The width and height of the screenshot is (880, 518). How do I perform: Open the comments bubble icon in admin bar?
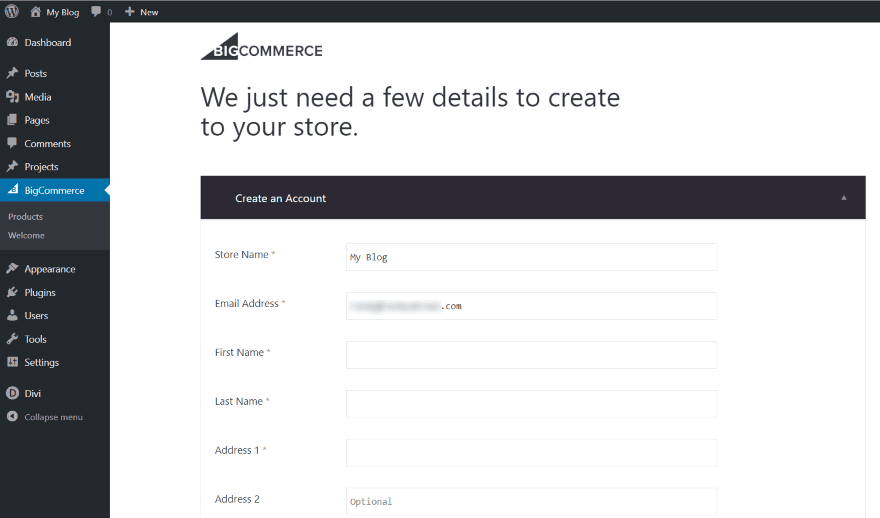[96, 12]
